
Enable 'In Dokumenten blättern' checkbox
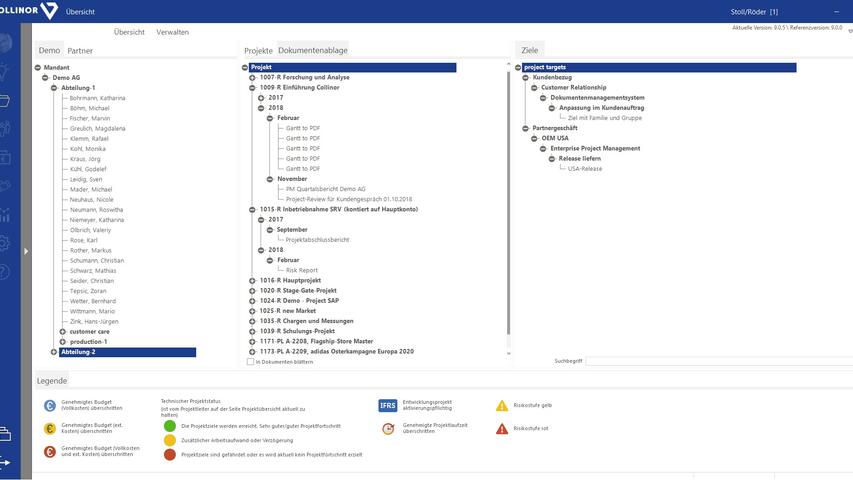click(x=250, y=362)
